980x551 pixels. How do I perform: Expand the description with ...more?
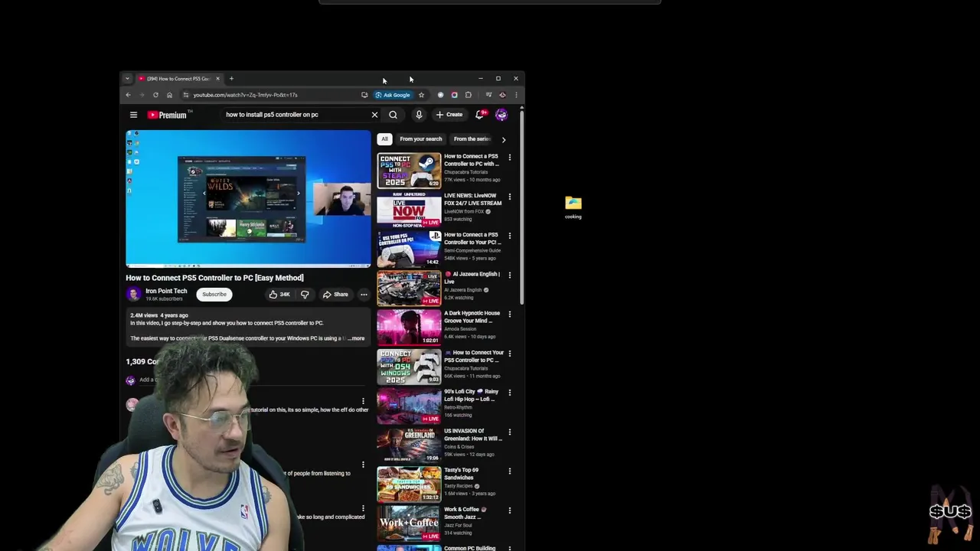tap(356, 338)
